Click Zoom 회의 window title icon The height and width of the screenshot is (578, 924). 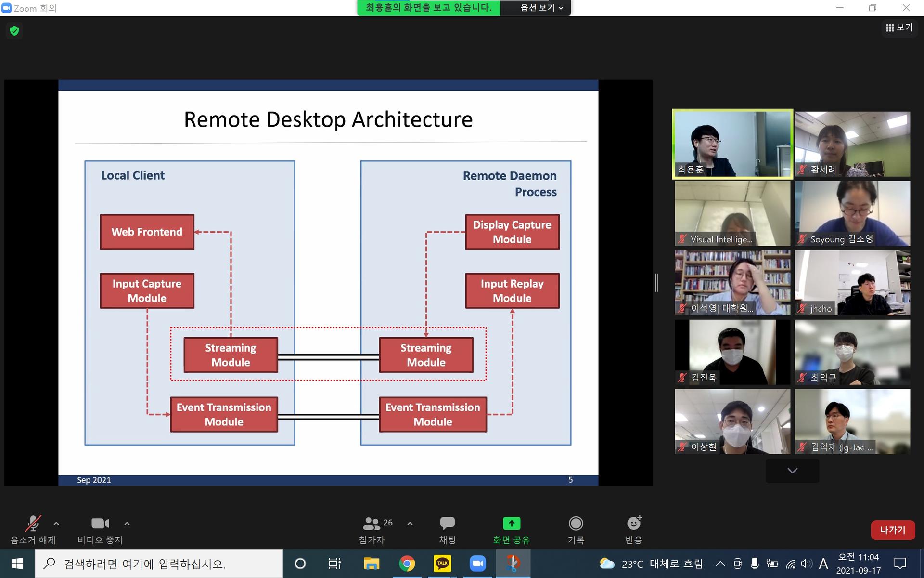(7, 8)
